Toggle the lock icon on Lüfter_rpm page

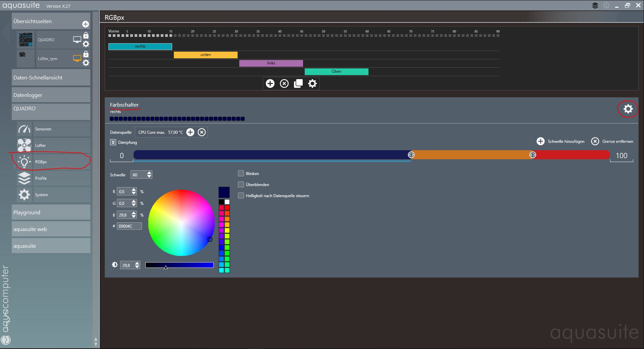click(x=86, y=54)
